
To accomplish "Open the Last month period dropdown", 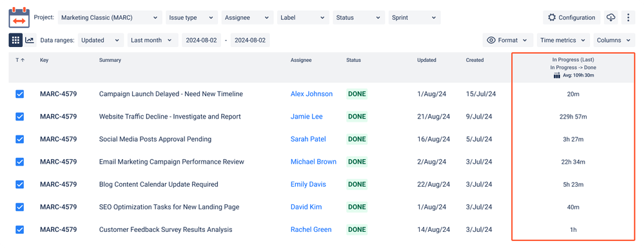I will tap(153, 40).
